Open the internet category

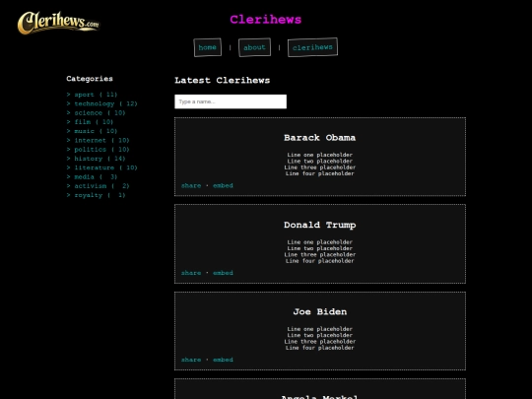click(x=99, y=141)
